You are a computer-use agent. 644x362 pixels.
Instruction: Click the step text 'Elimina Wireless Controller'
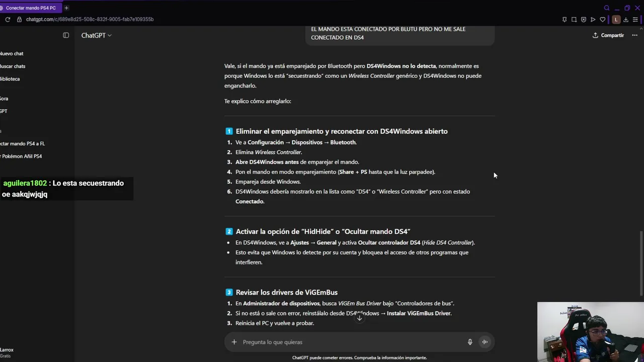(x=269, y=152)
